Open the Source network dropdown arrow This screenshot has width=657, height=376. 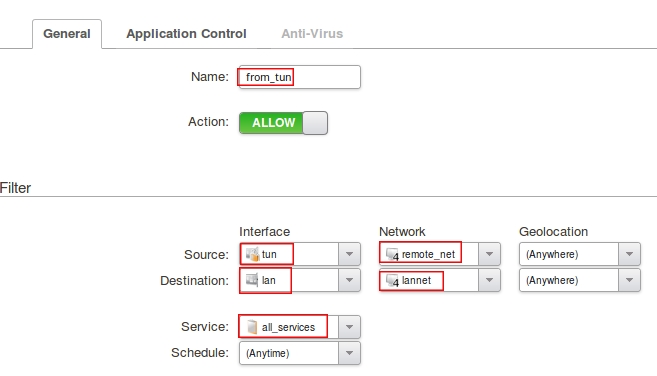[489, 254]
